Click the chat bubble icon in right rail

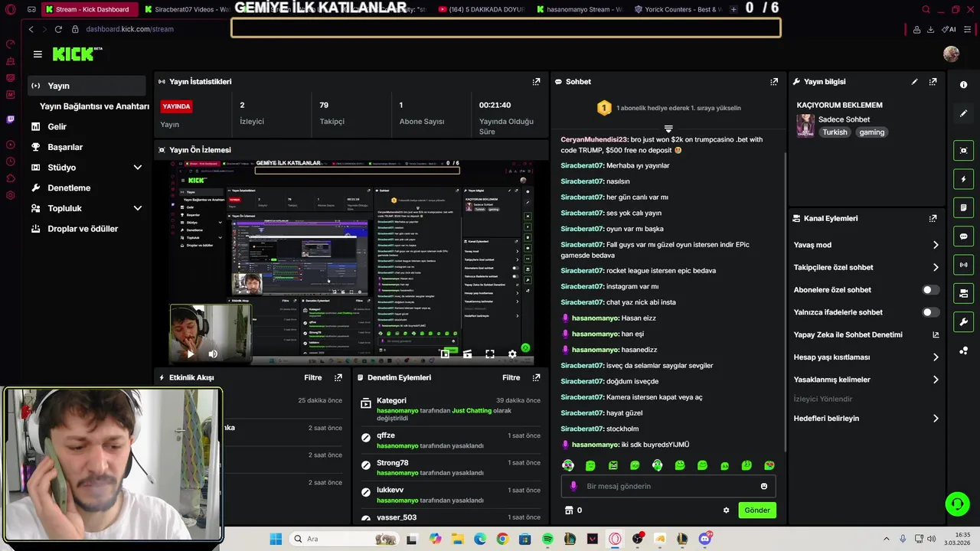(963, 236)
